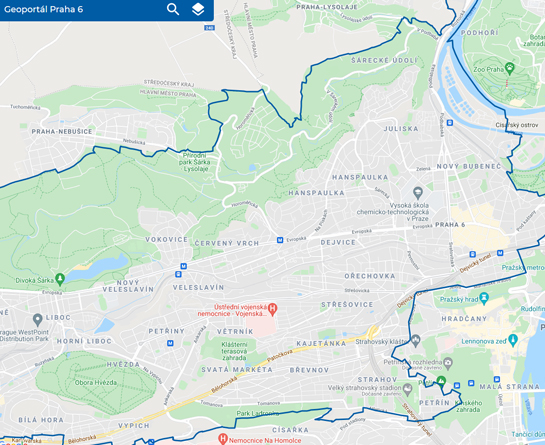545x445 pixels.
Task: Click the Zoo Praha paw marker
Action: pos(510,68)
